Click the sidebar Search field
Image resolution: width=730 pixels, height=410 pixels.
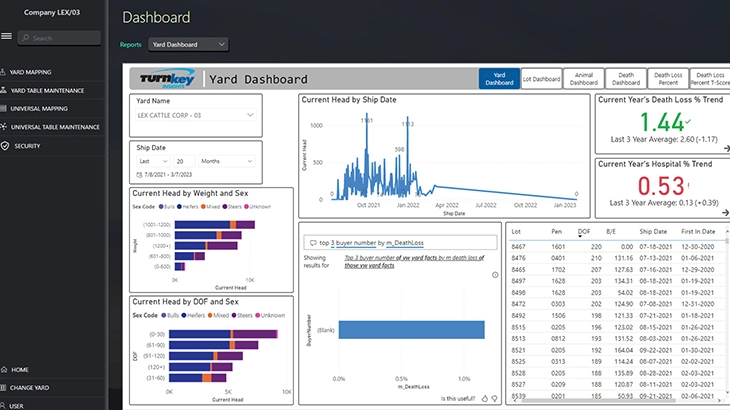59,38
